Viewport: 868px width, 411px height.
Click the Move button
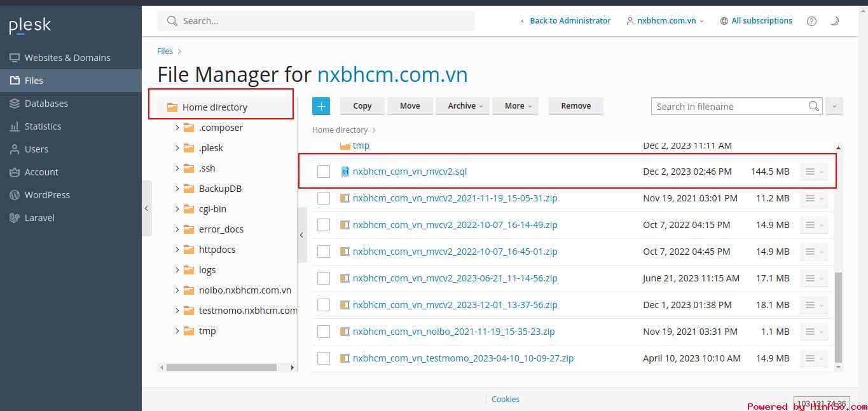410,106
